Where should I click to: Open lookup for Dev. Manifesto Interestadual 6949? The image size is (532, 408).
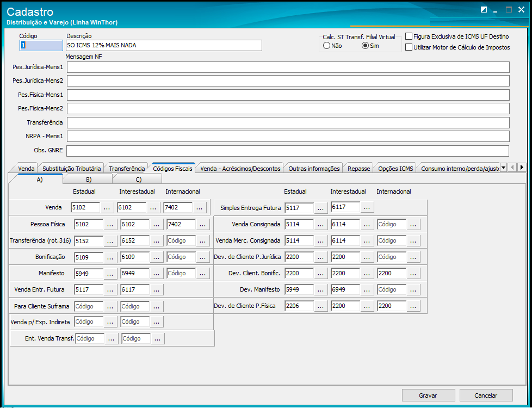pyautogui.click(x=367, y=289)
